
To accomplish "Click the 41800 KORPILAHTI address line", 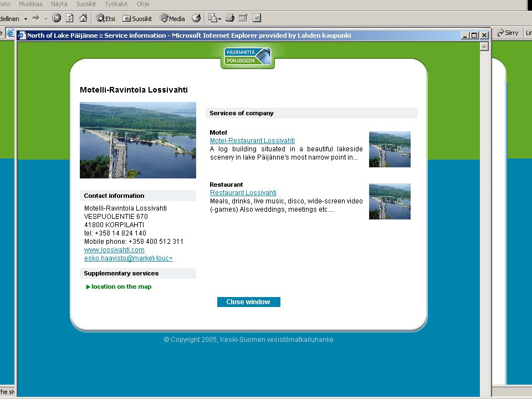I will point(114,225).
